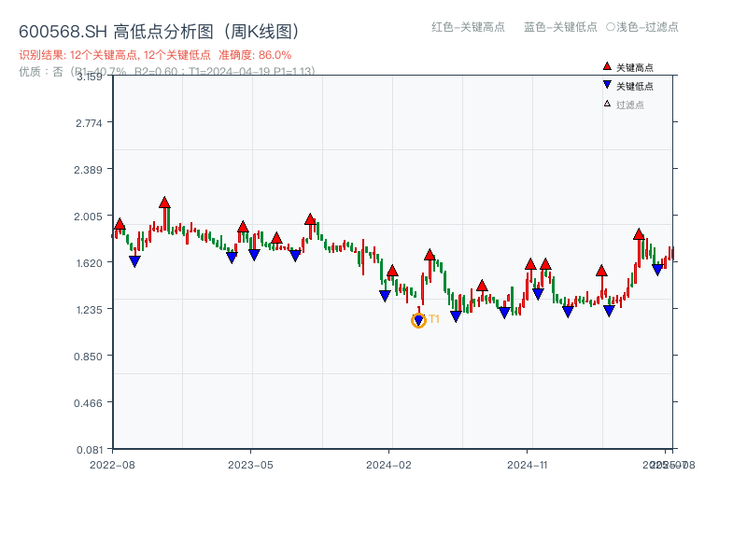
Task: Click the circle before 浅色-过滤点
Action: 611,27
